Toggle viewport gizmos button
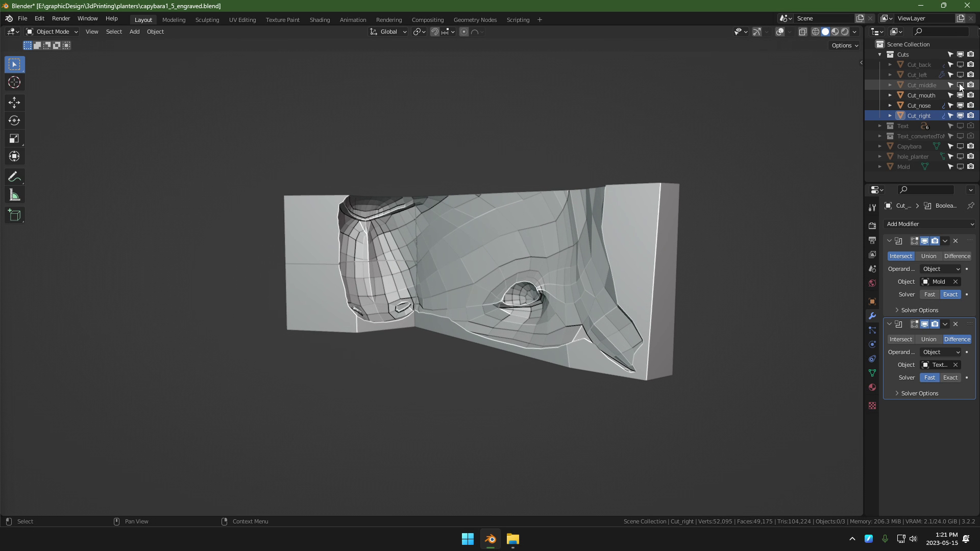 point(757,32)
